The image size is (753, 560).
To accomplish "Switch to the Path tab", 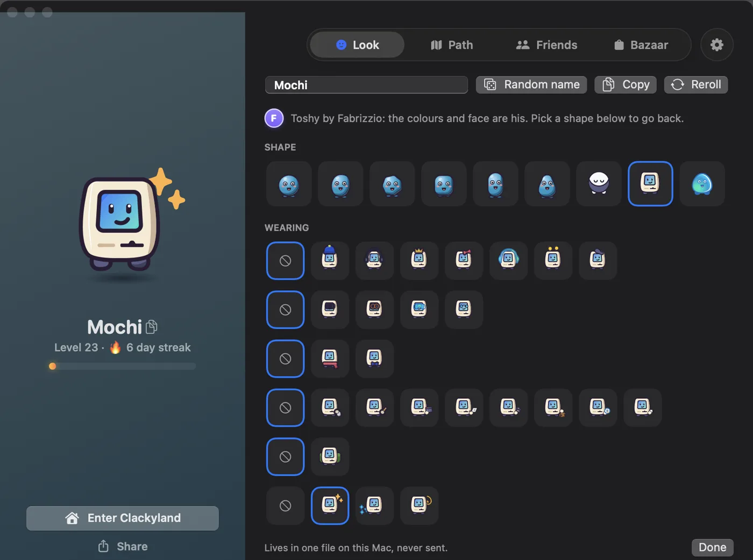I will point(452,45).
